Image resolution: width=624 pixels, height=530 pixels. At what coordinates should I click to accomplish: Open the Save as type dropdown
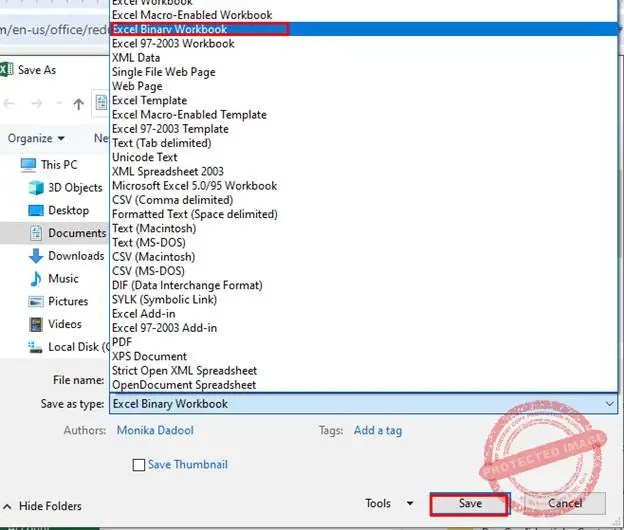[363, 404]
